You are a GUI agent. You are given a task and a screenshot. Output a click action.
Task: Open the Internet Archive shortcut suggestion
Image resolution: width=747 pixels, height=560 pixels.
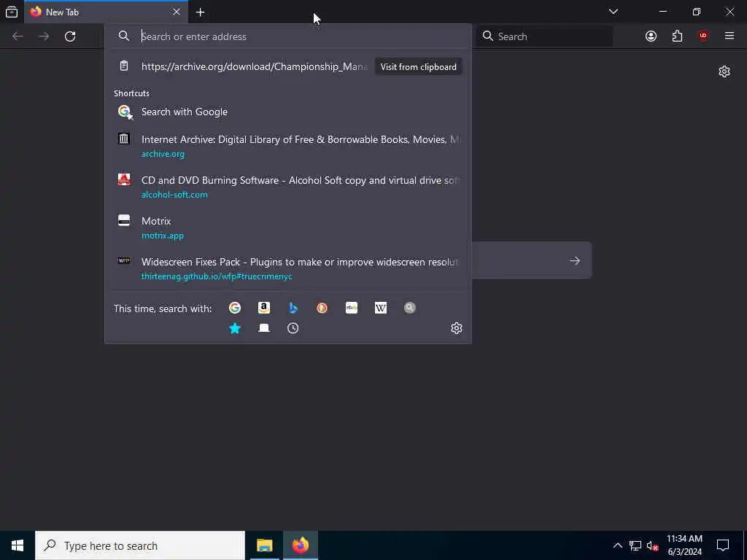pyautogui.click(x=287, y=146)
